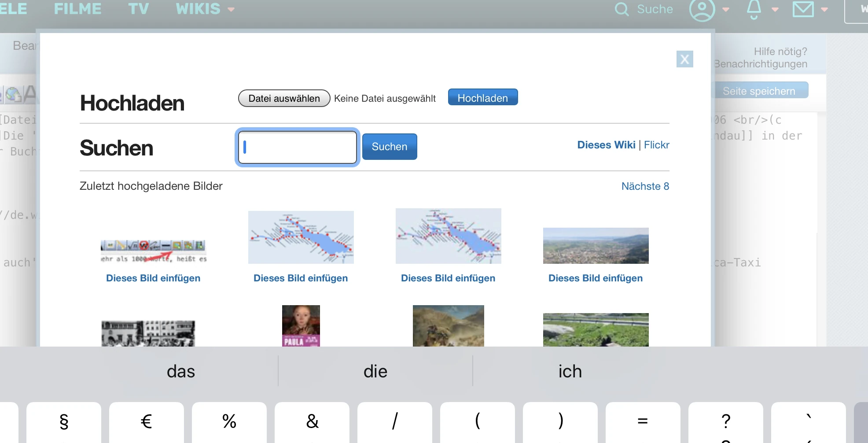Viewport: 868px width, 443px height.
Task: Select the black-and-white building photo thumbnail
Action: tap(148, 333)
